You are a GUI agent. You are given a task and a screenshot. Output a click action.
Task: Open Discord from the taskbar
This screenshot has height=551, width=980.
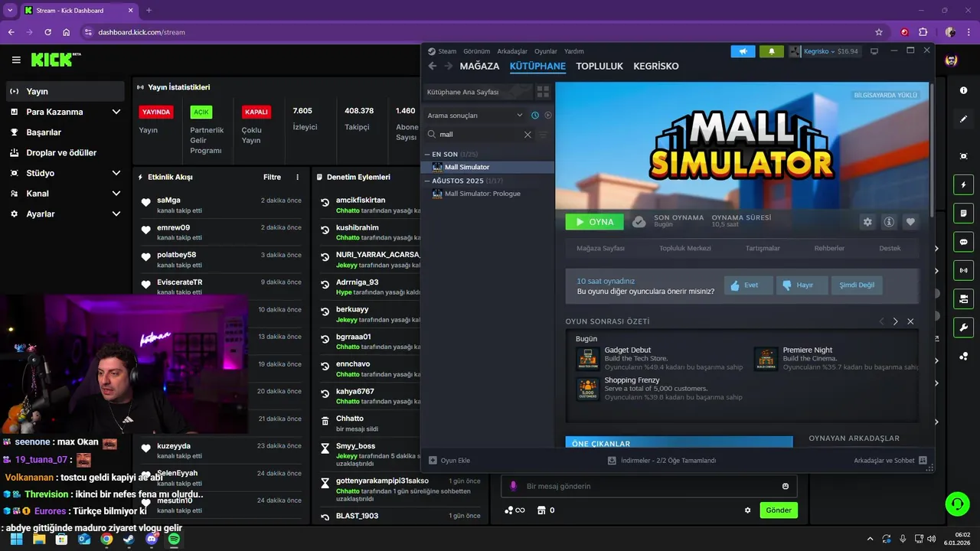point(152,539)
